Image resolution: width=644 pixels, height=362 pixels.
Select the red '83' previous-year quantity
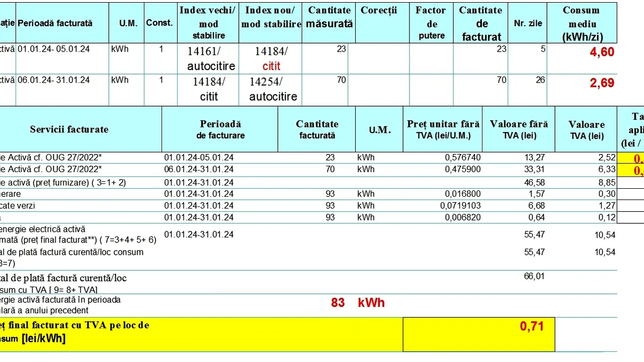338,302
